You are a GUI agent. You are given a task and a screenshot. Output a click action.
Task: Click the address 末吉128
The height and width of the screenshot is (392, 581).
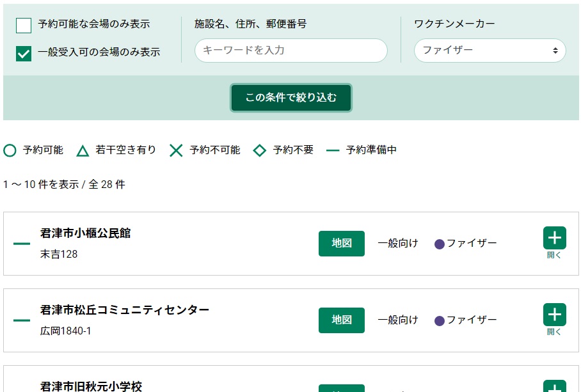(x=59, y=255)
